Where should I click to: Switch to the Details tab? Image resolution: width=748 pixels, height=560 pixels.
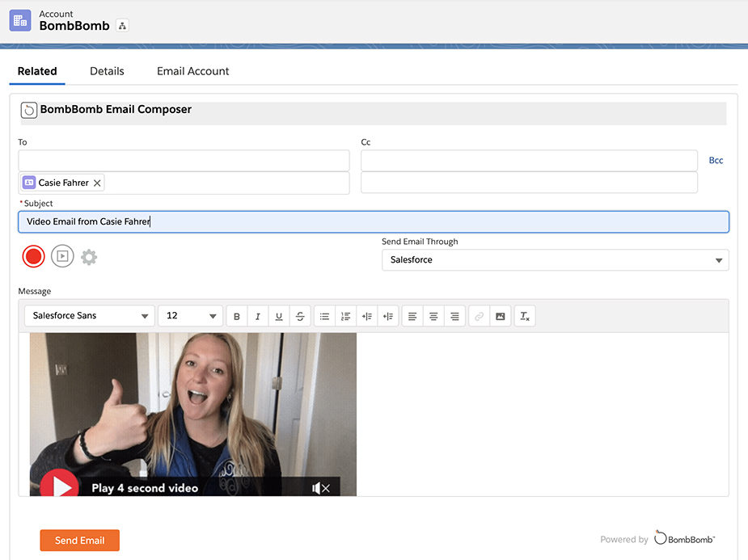107,71
